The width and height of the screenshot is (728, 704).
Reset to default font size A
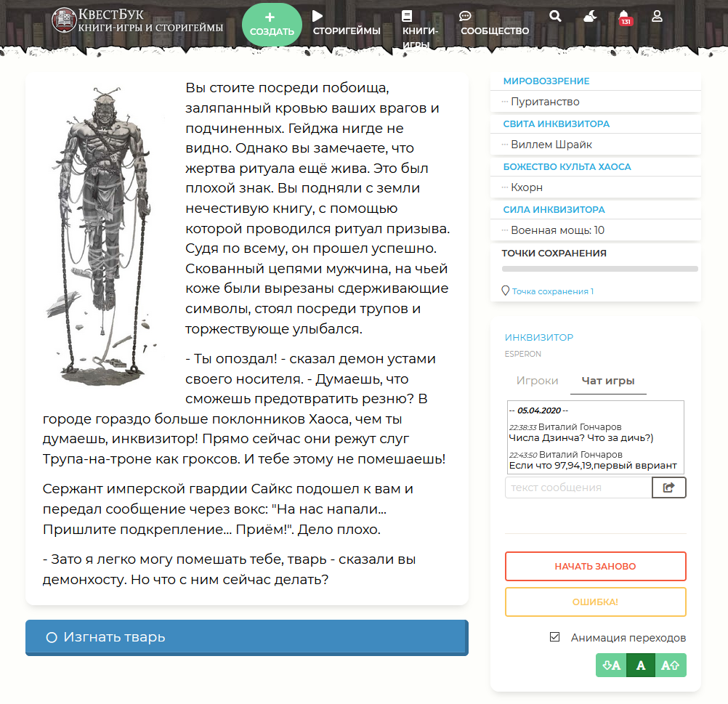coord(641,665)
